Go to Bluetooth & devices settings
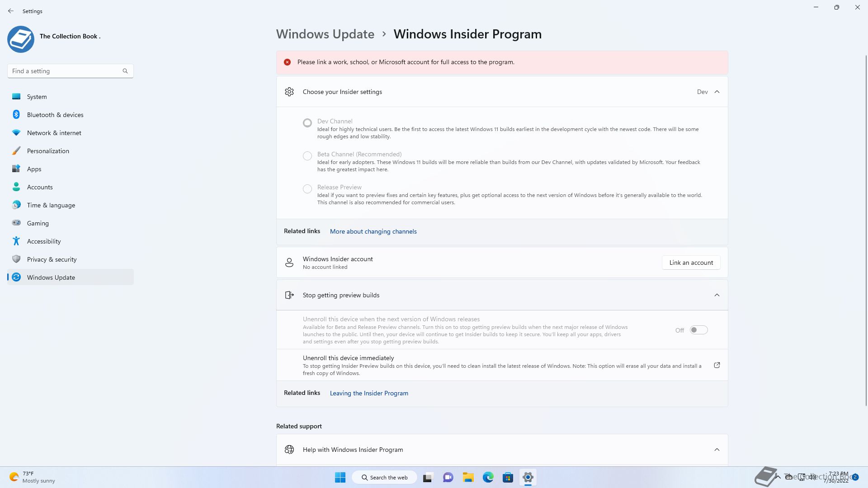Viewport: 868px width, 488px height. [71, 114]
